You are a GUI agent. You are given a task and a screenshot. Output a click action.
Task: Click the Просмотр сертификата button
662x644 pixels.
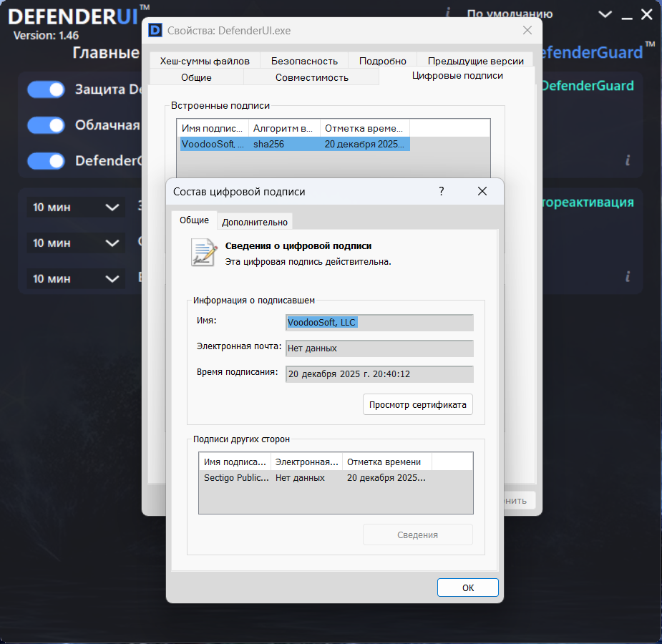[417, 404]
